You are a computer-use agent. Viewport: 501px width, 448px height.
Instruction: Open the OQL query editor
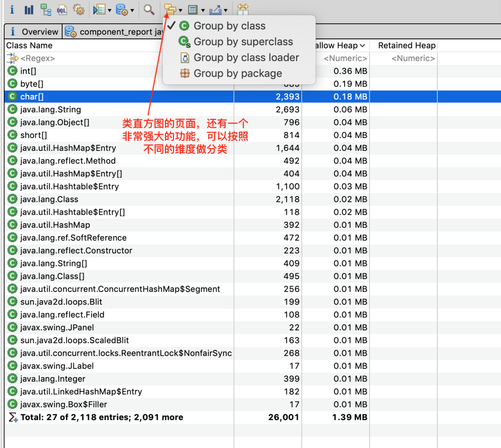(x=62, y=10)
